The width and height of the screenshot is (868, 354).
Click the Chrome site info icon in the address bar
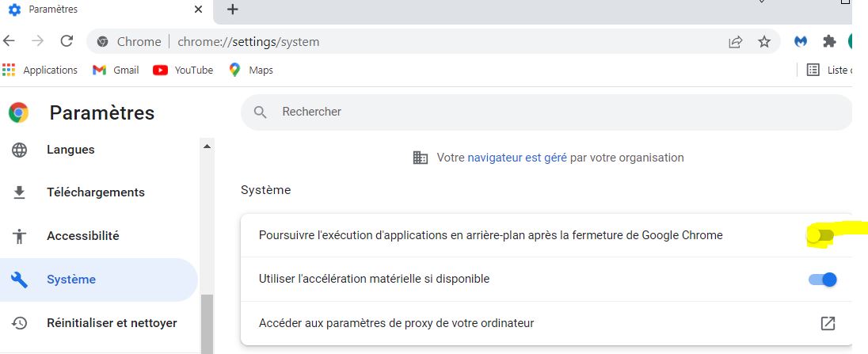[102, 41]
